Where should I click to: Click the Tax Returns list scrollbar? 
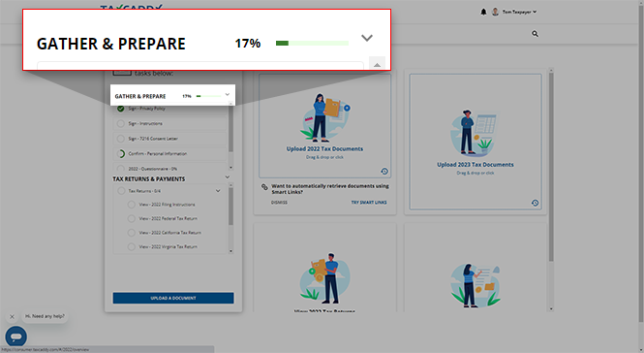pos(230,206)
